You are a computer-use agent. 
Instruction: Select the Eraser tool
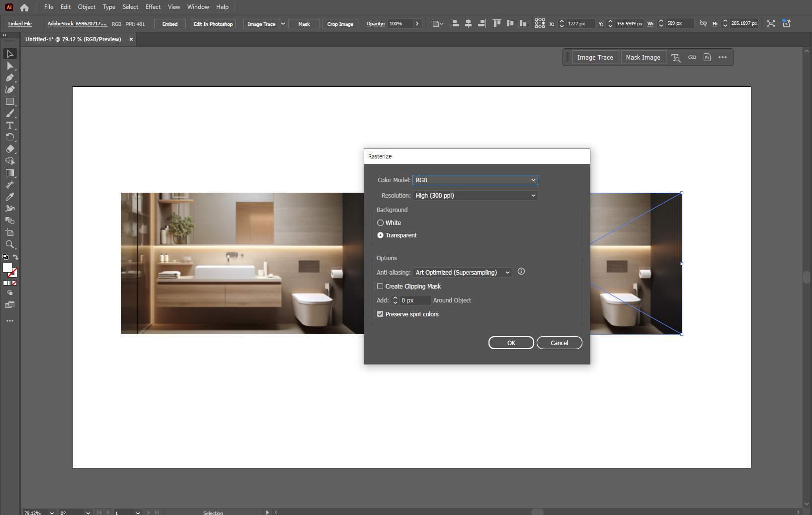[x=10, y=149]
